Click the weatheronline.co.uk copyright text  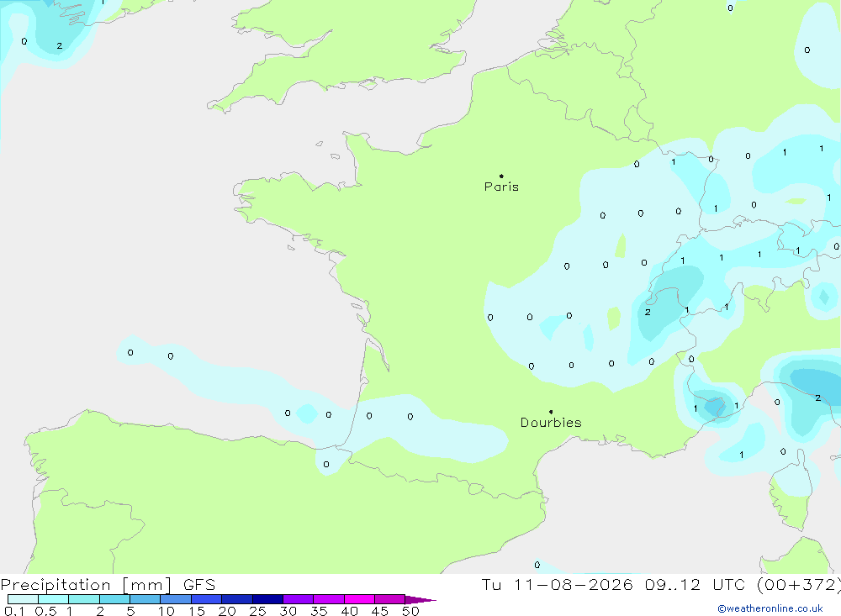click(x=770, y=608)
